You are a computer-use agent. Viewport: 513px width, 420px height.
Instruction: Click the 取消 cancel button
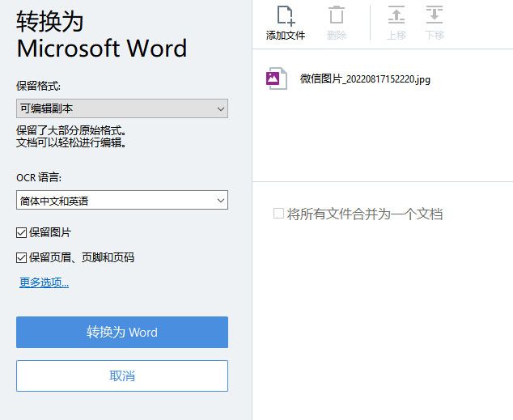[122, 375]
